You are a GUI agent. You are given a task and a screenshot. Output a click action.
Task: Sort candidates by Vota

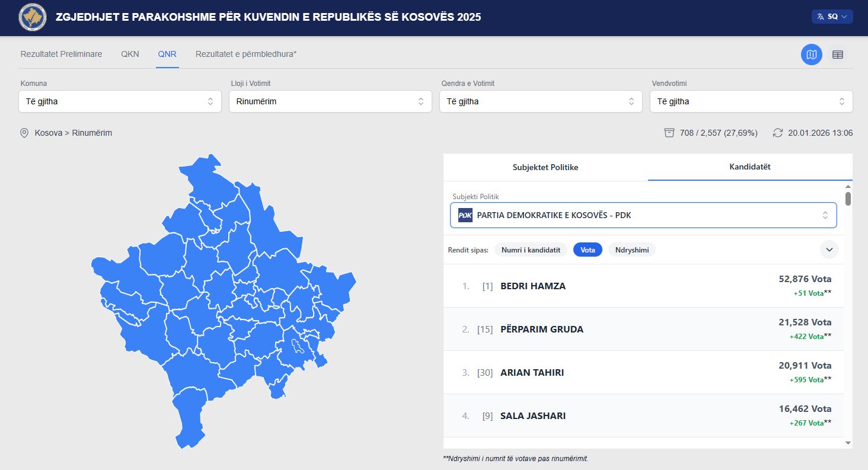[588, 250]
